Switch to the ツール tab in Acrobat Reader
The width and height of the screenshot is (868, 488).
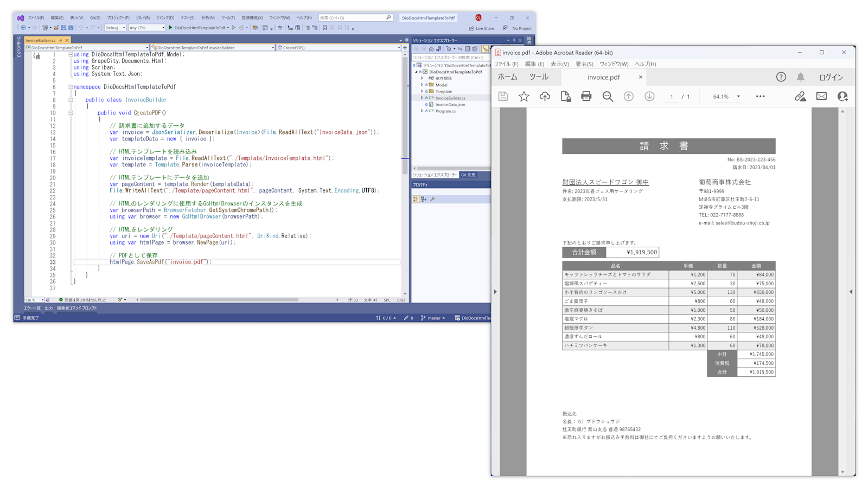click(539, 77)
